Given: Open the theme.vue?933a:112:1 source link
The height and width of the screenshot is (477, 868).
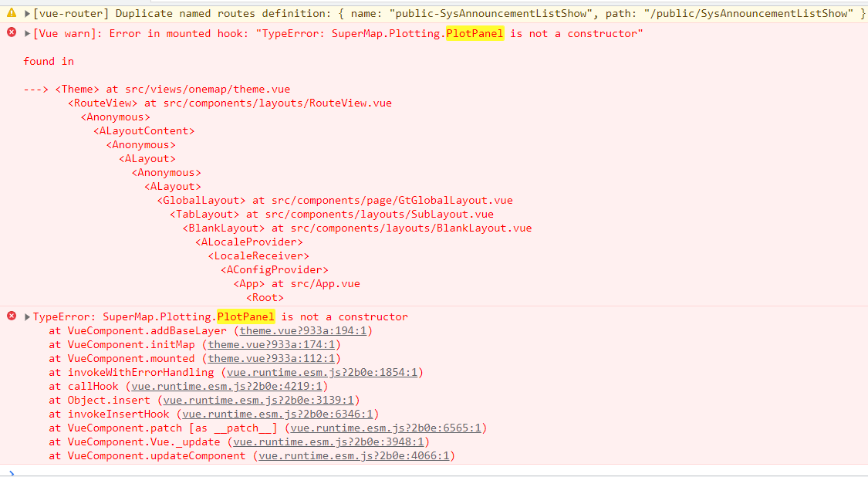Looking at the screenshot, I should (272, 358).
